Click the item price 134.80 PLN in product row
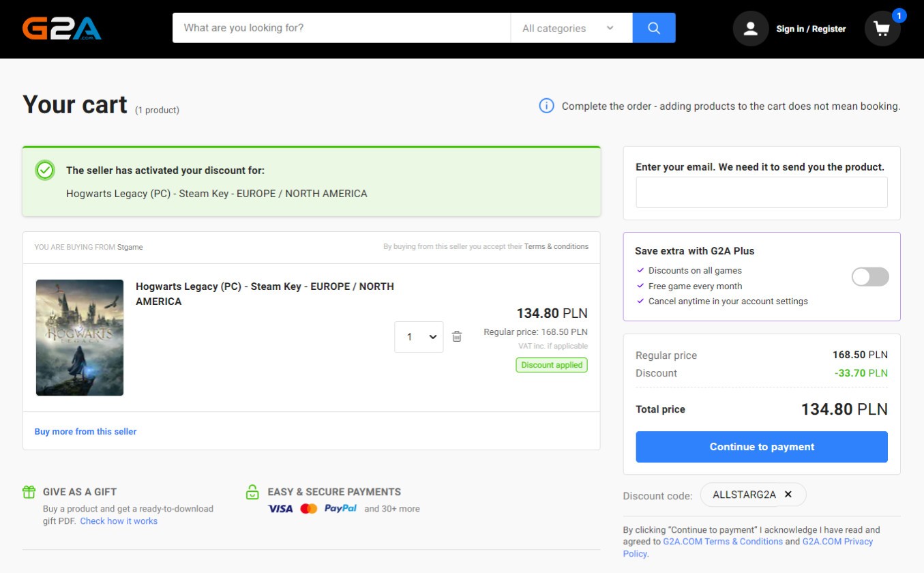 [552, 313]
